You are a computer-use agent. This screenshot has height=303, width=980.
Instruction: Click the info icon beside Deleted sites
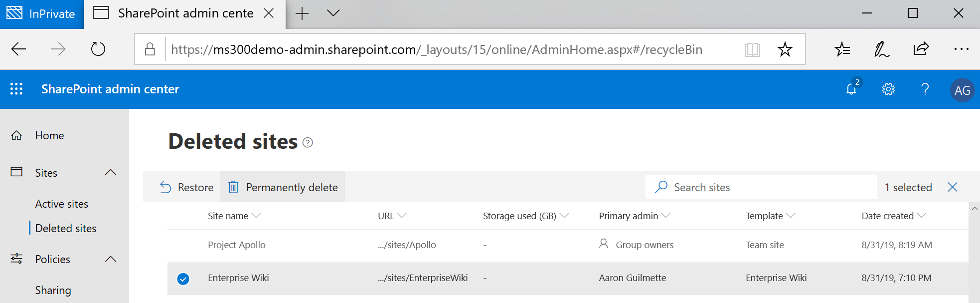(308, 143)
